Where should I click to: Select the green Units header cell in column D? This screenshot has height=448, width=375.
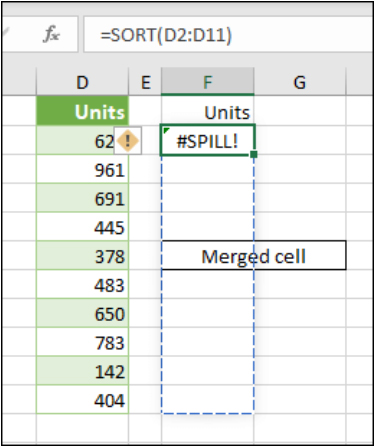pos(82,111)
